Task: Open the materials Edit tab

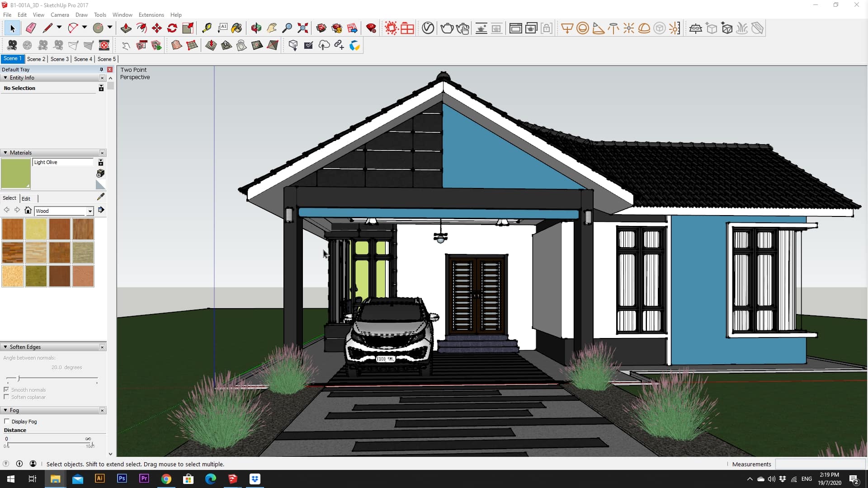Action: click(26, 198)
